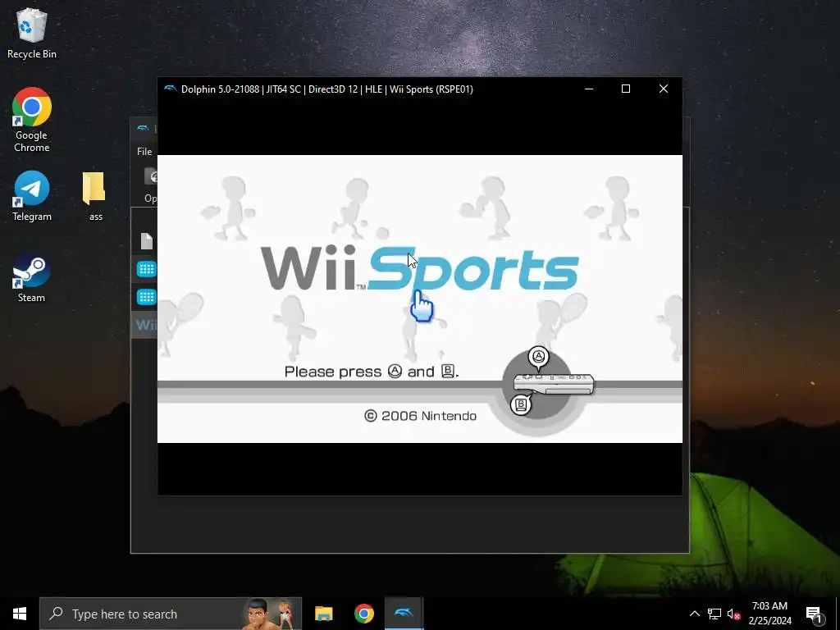The width and height of the screenshot is (840, 630).
Task: Click the A button bubble above the Wii Remote
Action: (x=538, y=358)
